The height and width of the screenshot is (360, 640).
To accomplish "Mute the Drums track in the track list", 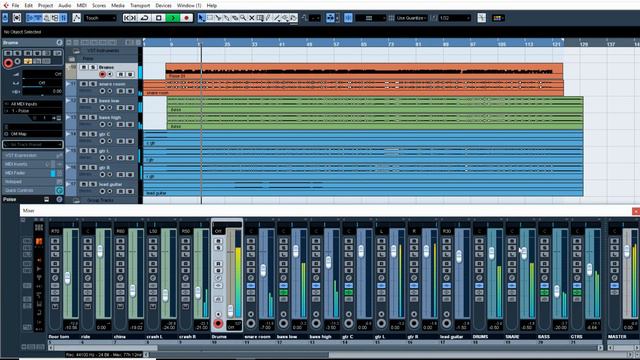I will [84, 67].
